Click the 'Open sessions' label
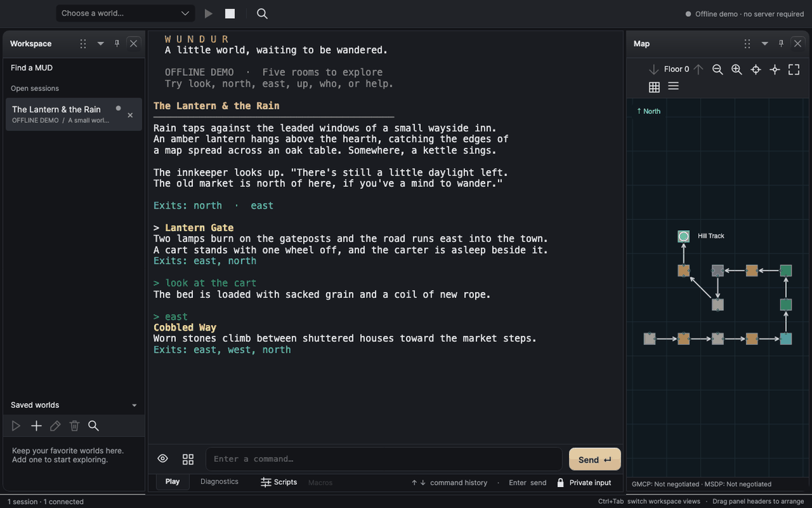The height and width of the screenshot is (508, 812). [35, 89]
